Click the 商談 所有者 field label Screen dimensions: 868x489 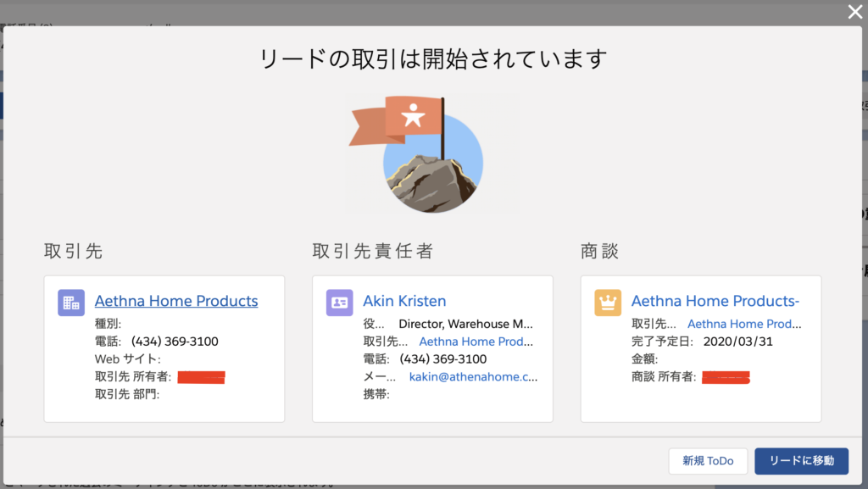point(664,376)
